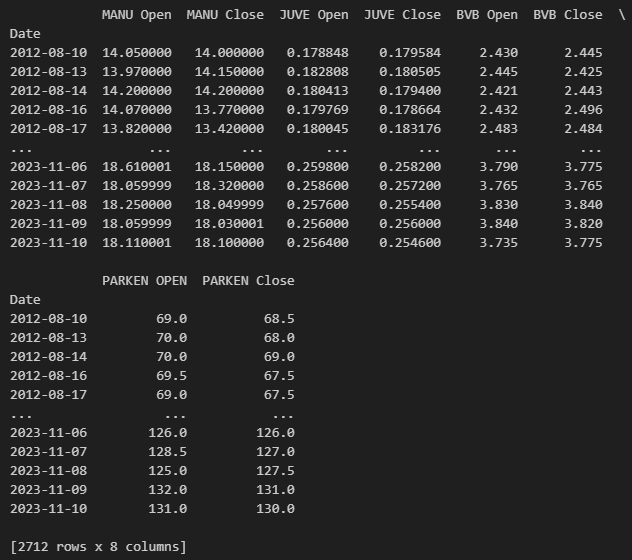The height and width of the screenshot is (560, 632).
Task: Click the value 18.320000
Action: pos(229,185)
